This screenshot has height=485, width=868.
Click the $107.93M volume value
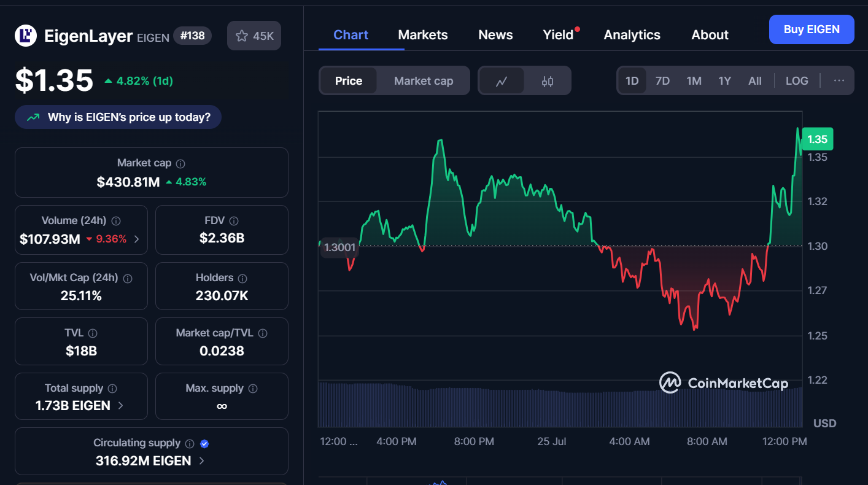[50, 239]
